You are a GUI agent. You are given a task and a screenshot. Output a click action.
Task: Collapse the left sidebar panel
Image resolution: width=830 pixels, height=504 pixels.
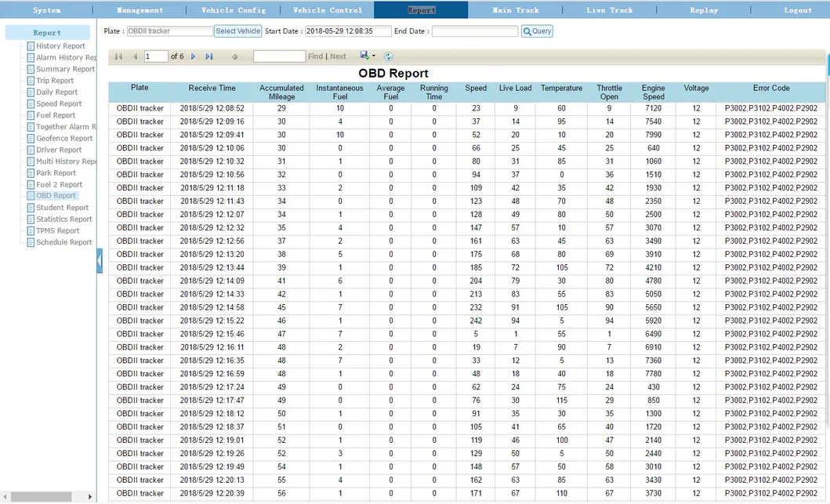(100, 260)
